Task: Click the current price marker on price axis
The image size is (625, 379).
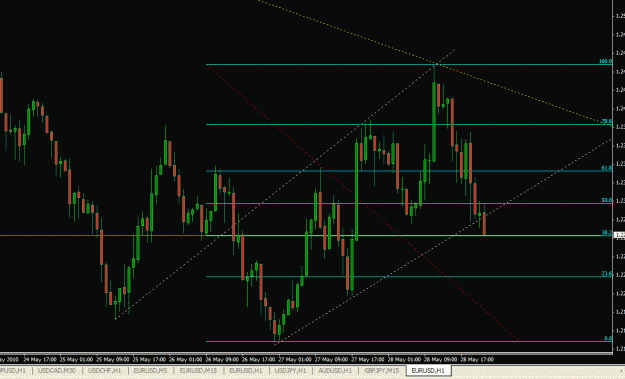Action: (619, 235)
